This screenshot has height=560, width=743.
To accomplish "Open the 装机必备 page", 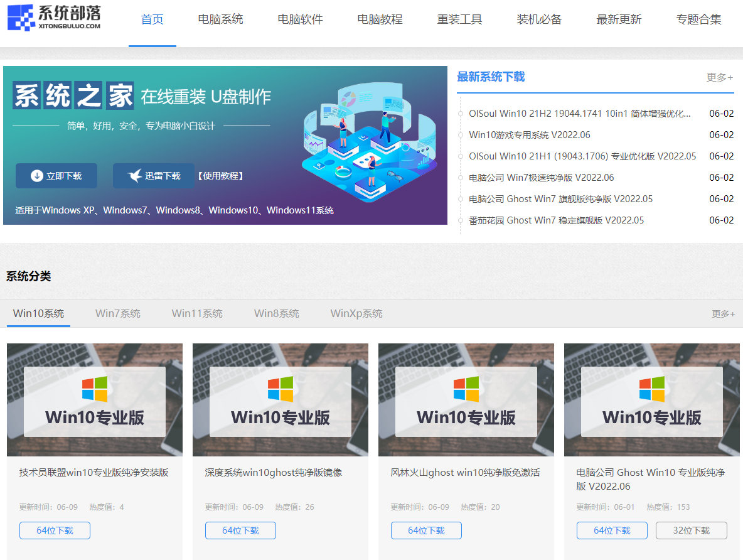I will pyautogui.click(x=539, y=19).
